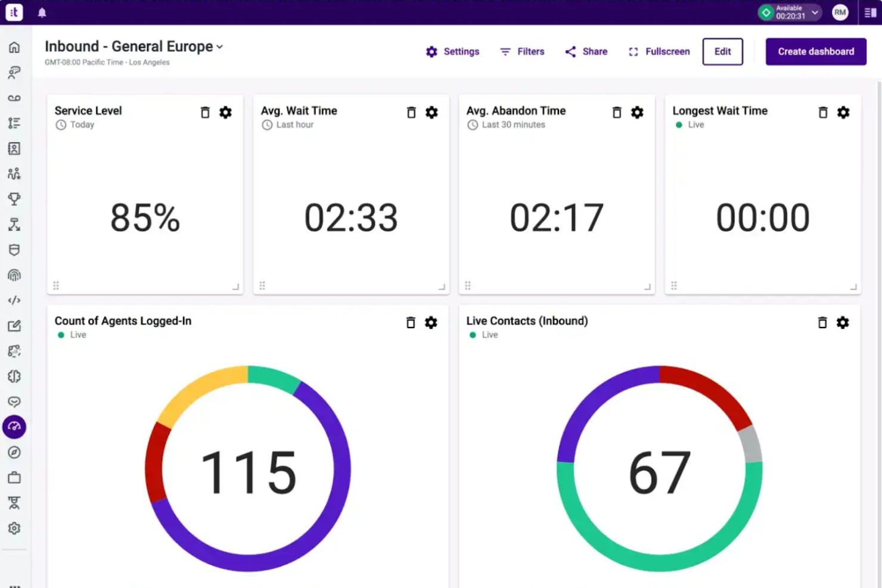
Task: Expand the Inbound - General Europe dashboard dropdown
Action: coord(220,46)
